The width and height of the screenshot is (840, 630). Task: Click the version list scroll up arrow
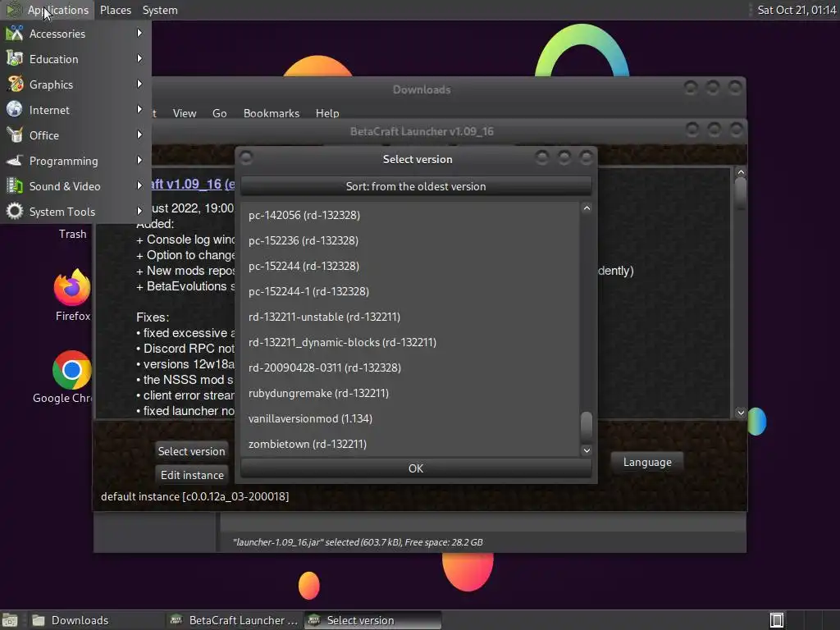point(587,208)
